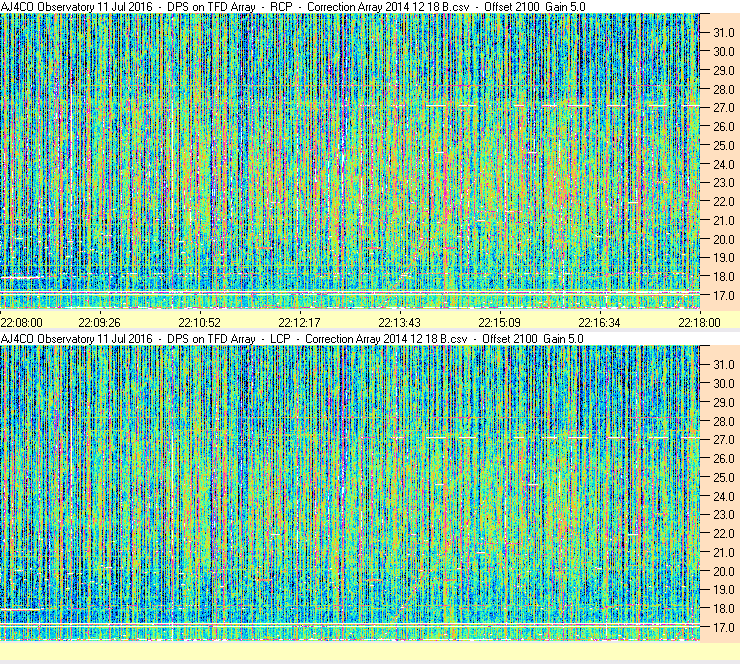Pick the 22.0 frequency label on LCP plot
Screen dimensions: 740x664
pyautogui.click(x=724, y=533)
